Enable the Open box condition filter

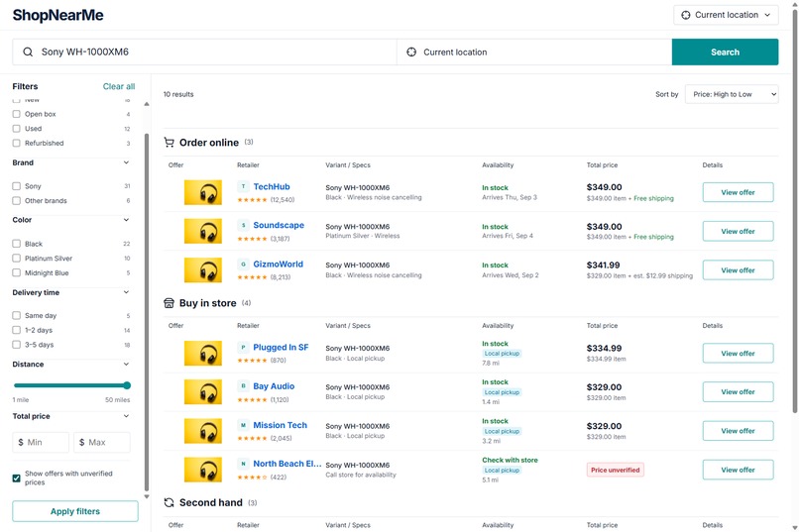click(x=16, y=114)
